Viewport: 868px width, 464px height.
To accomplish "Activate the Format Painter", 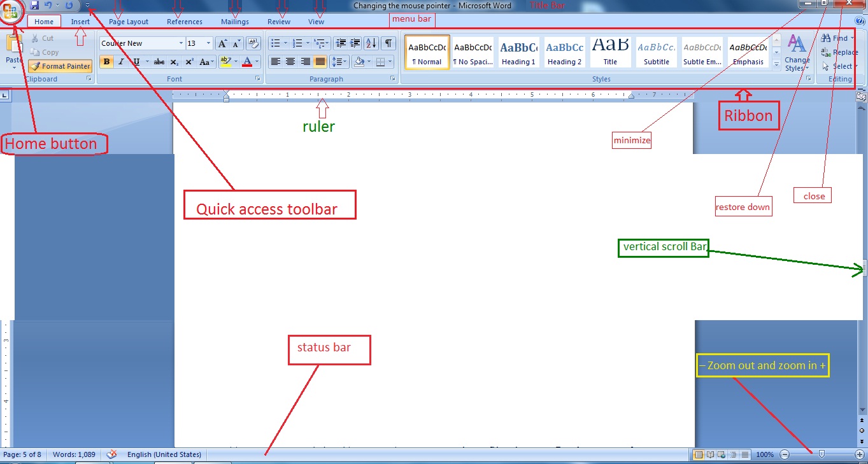I will (x=60, y=66).
